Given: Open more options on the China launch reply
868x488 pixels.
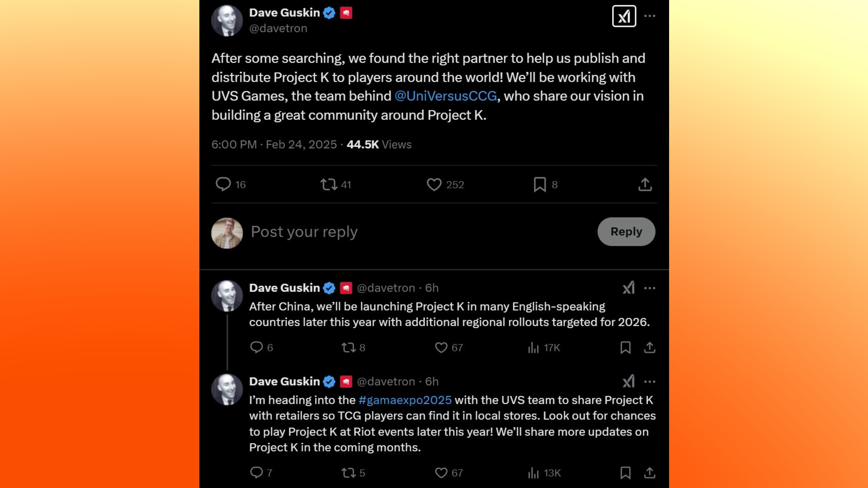Looking at the screenshot, I should [x=650, y=288].
